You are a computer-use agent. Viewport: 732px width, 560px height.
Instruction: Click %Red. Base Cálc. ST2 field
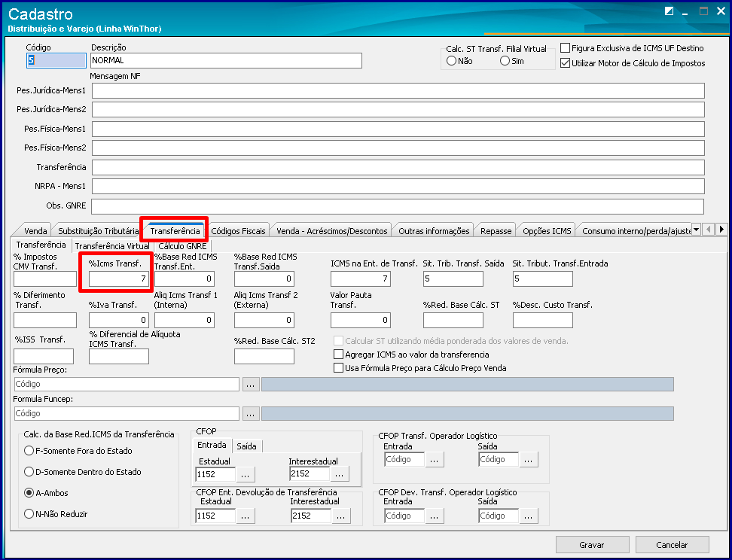click(x=264, y=357)
